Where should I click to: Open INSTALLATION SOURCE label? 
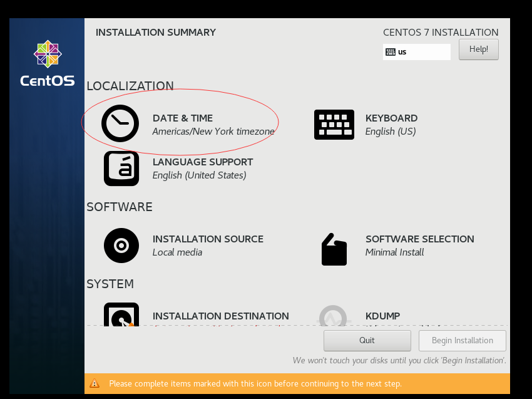tap(208, 239)
